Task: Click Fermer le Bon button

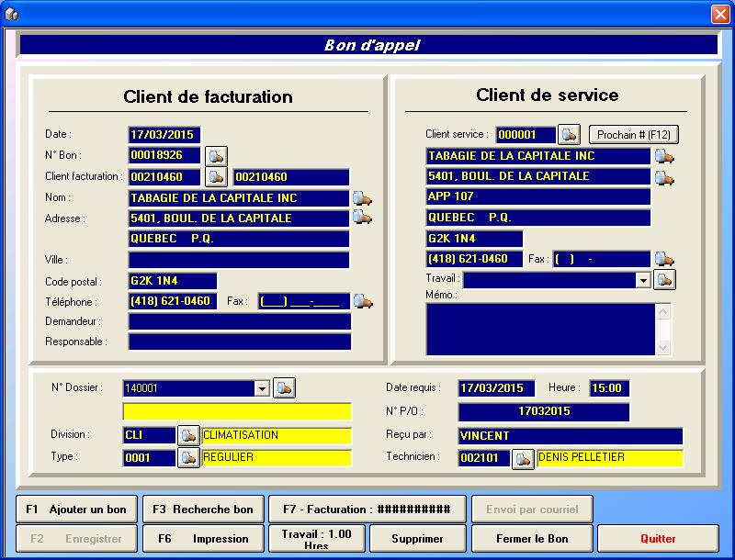Action: pyautogui.click(x=532, y=539)
